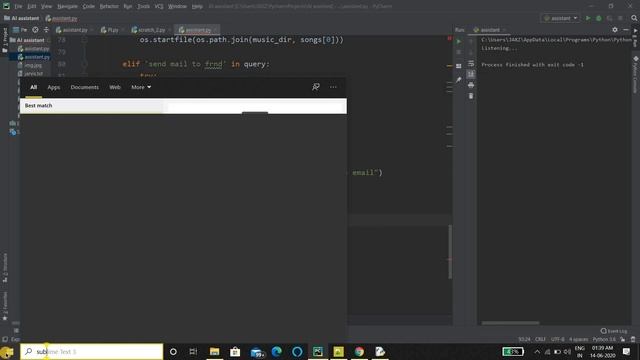Select the active assistant.py editor tab

(196, 30)
